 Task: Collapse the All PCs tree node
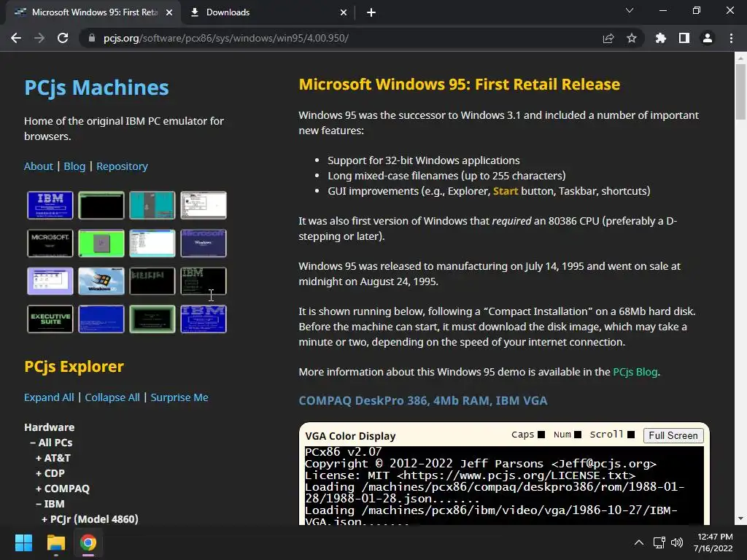(52, 443)
